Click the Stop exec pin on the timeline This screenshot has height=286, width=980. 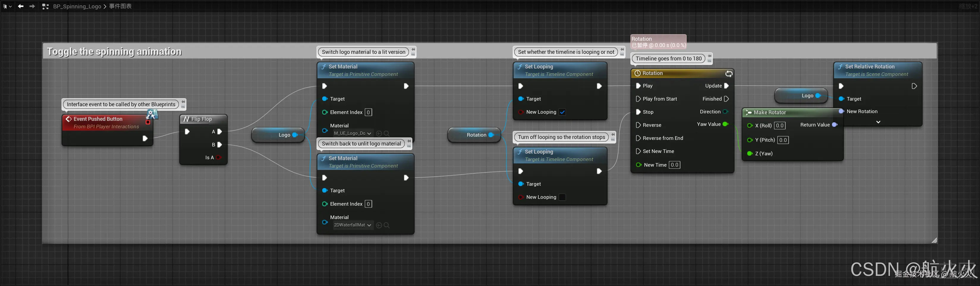pyautogui.click(x=638, y=112)
